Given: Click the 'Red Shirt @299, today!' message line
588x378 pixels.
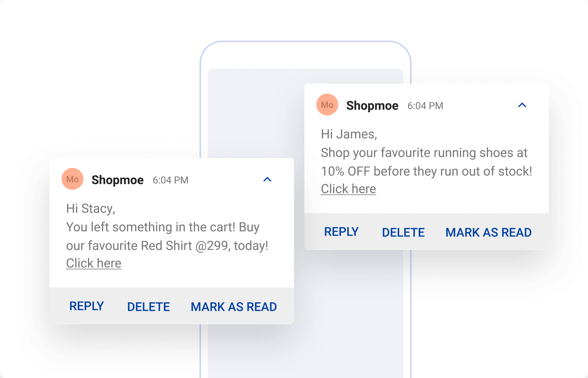Looking at the screenshot, I should (167, 246).
